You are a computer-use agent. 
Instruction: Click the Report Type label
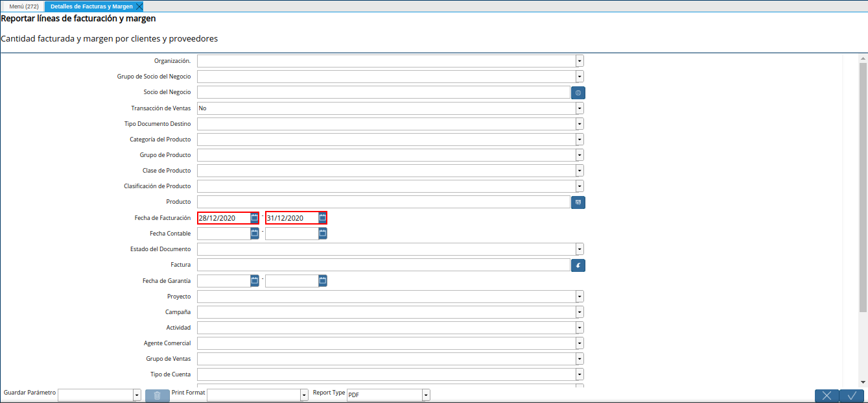(329, 393)
